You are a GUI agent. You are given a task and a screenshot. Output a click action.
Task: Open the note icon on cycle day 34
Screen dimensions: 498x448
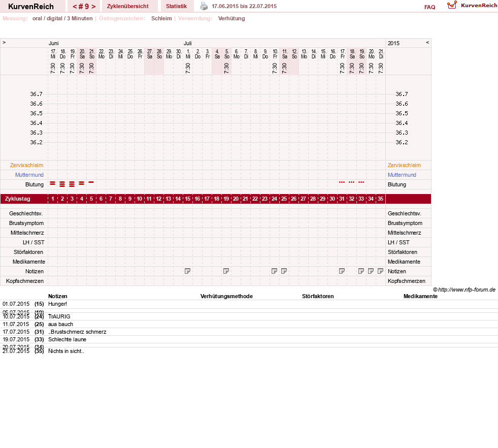371,271
